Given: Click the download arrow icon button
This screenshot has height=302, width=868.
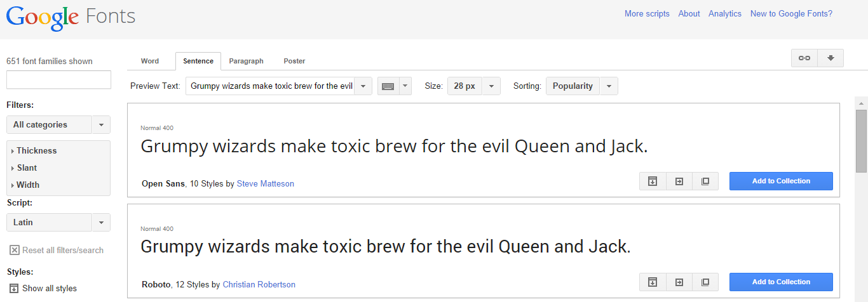Looking at the screenshot, I should coord(831,58).
